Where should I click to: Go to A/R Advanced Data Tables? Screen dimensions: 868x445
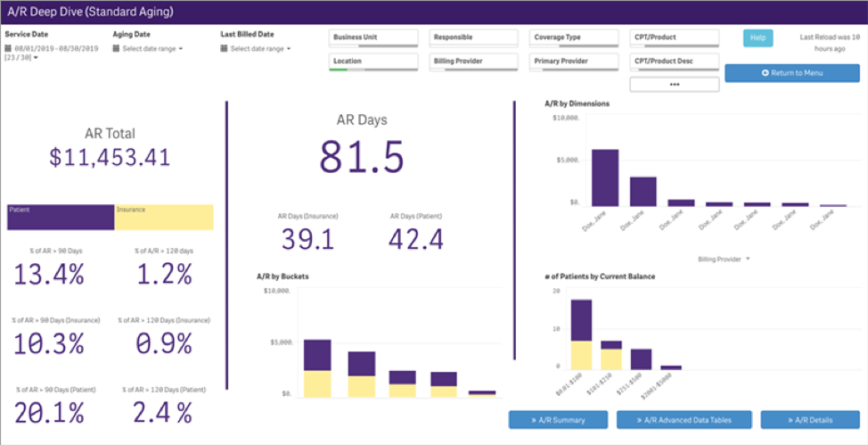pos(684,420)
